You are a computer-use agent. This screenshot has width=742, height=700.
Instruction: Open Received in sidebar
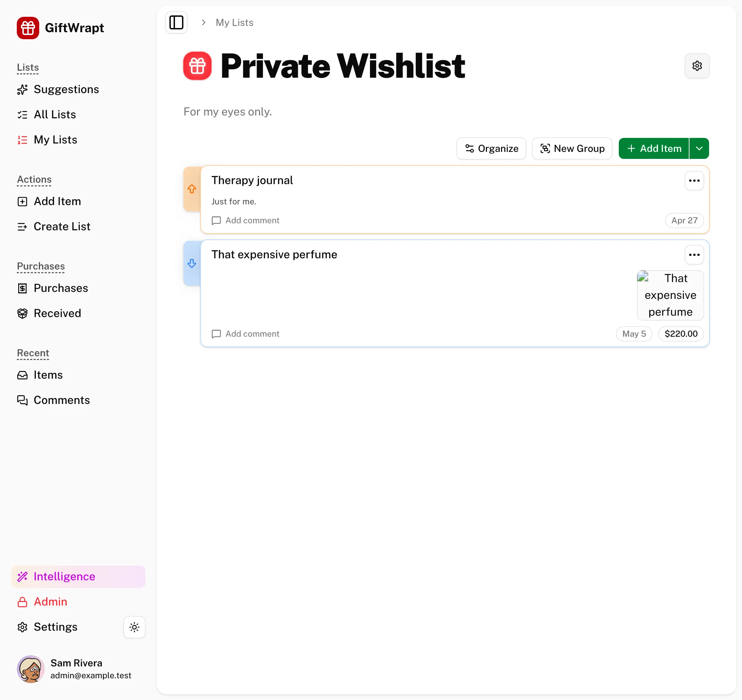[x=49, y=313]
